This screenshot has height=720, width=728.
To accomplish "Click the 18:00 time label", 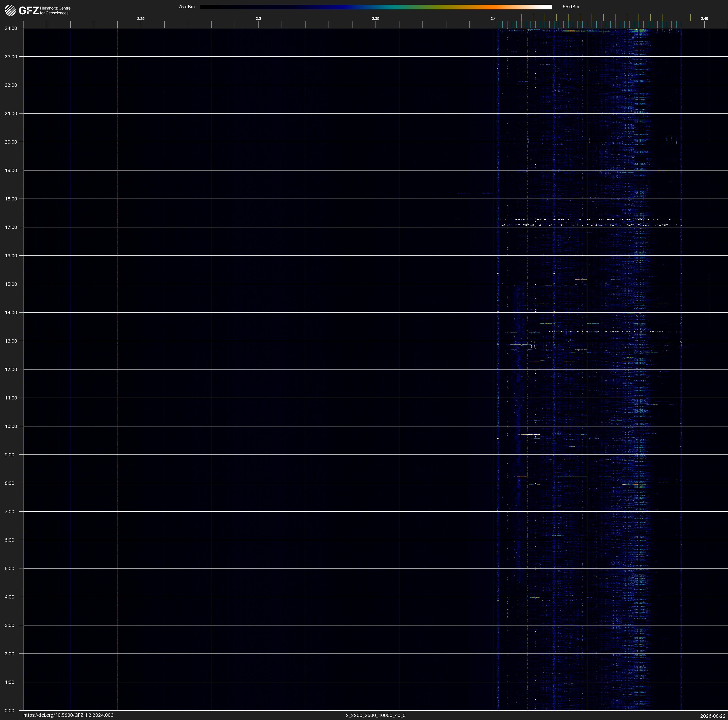I will 11,199.
